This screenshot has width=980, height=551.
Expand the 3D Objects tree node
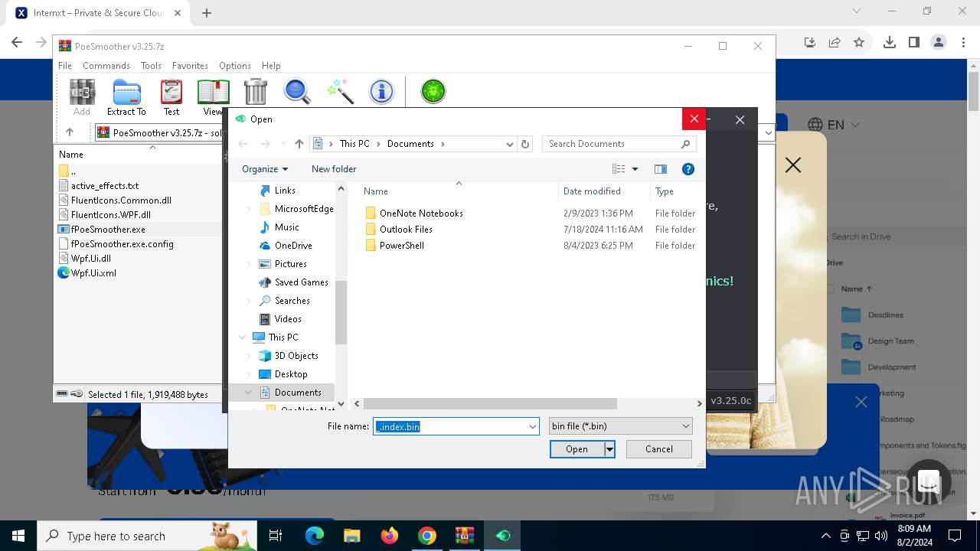coord(248,356)
